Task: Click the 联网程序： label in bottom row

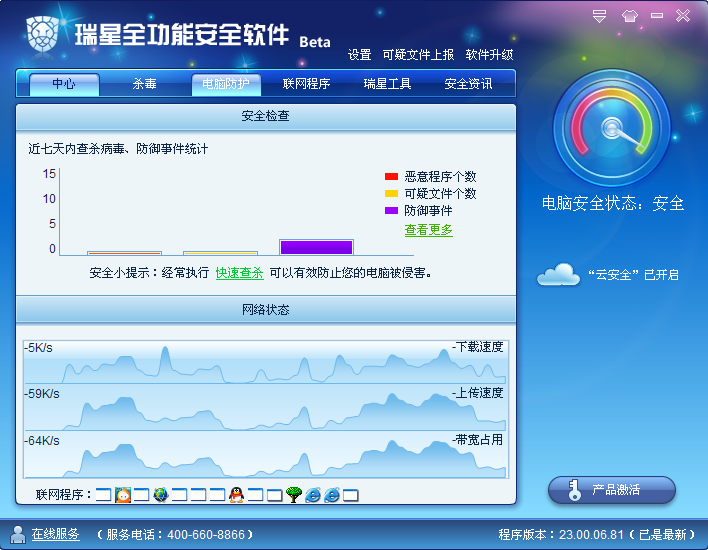Action: (x=64, y=495)
